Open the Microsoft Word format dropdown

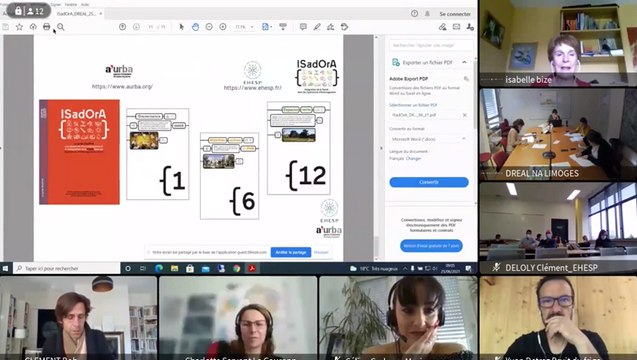click(x=429, y=139)
